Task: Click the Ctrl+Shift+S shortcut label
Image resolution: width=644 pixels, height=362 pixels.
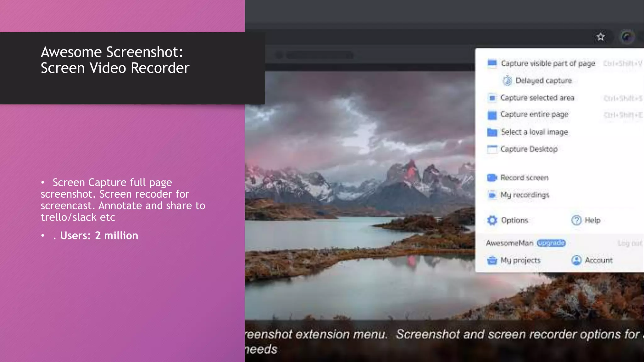Action: pyautogui.click(x=623, y=98)
